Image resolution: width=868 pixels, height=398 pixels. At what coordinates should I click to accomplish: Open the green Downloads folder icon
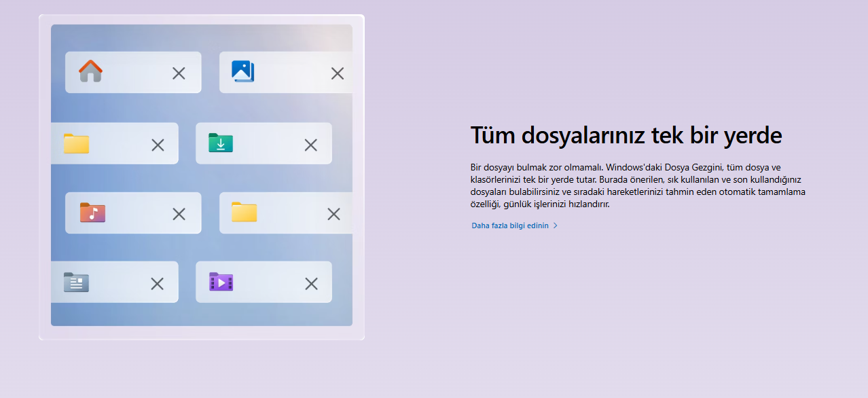tap(221, 143)
